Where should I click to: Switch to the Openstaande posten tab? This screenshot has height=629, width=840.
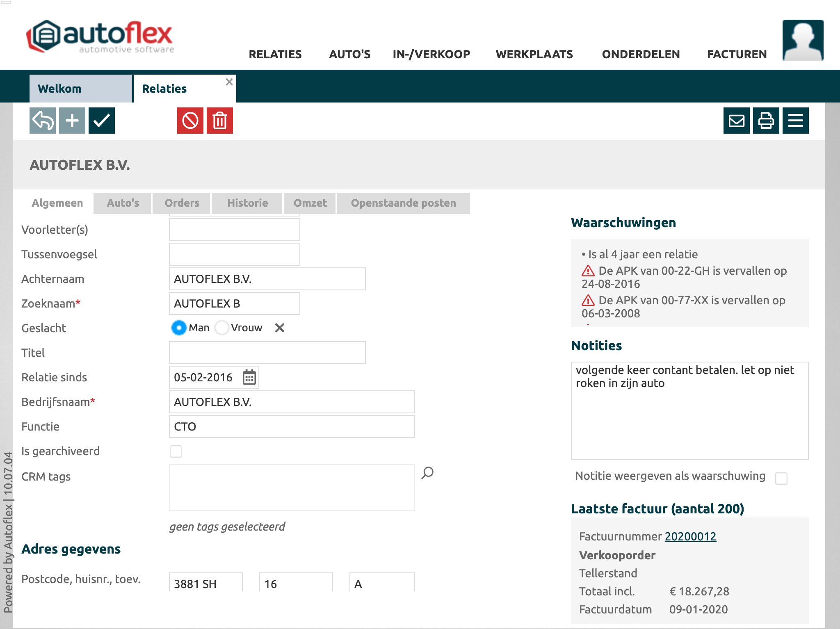[x=403, y=203]
